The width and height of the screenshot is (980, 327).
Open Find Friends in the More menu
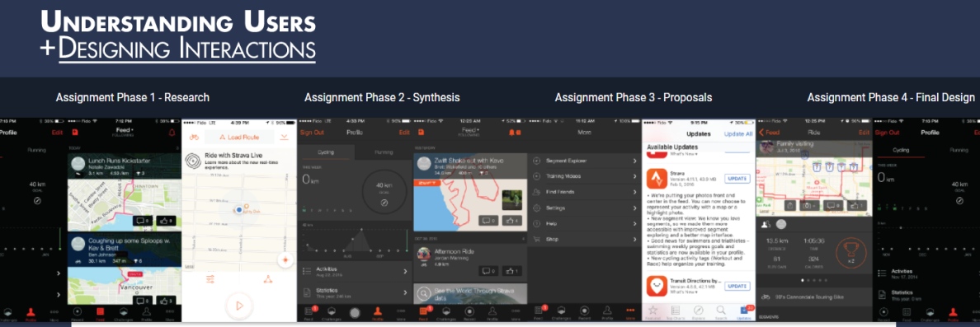click(x=585, y=192)
